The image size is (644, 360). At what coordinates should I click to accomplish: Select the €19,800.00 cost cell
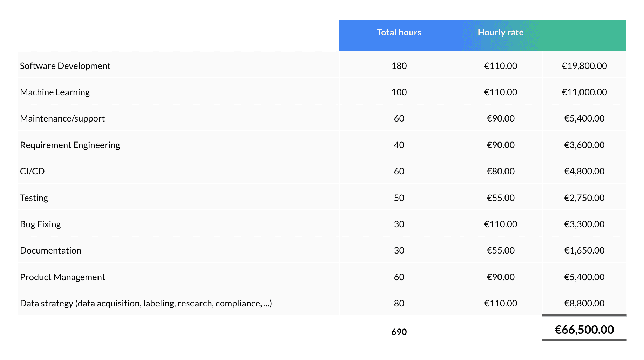tap(584, 66)
